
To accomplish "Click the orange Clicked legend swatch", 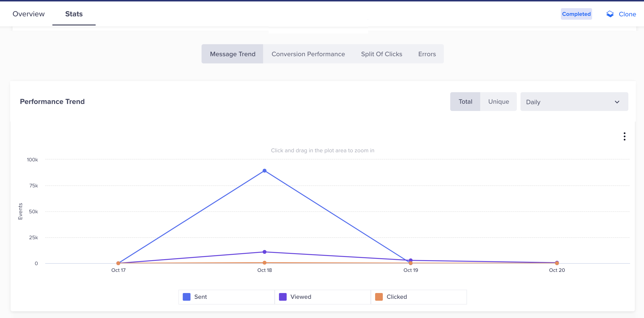I will click(379, 297).
